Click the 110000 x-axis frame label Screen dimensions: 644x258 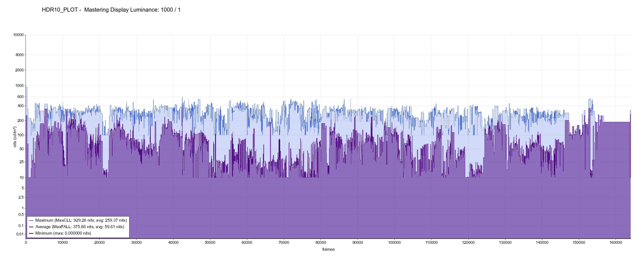[x=431, y=243]
